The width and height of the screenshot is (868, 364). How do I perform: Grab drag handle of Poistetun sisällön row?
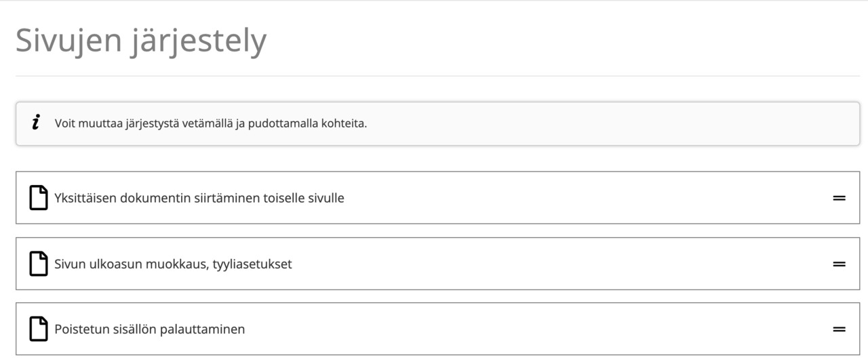840,329
